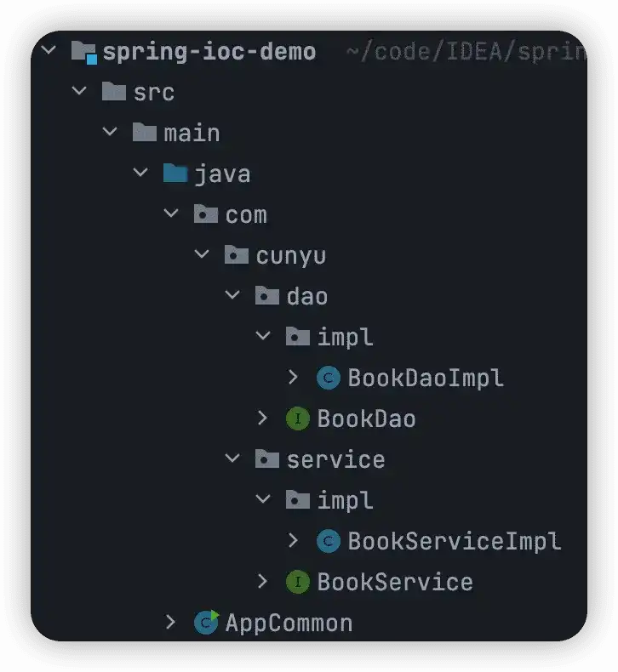Viewport: 618px width, 672px height.
Task: Select the com package entry
Action: click(x=246, y=215)
